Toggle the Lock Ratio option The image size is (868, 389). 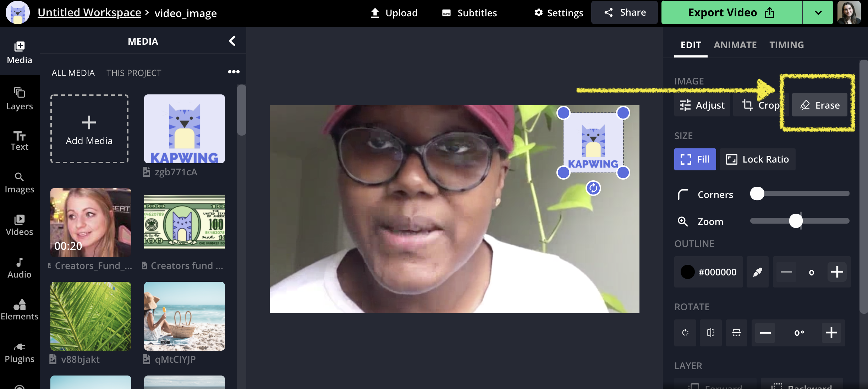coord(758,159)
